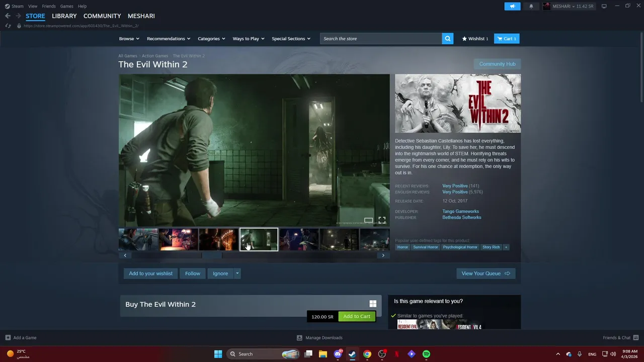Screen dimensions: 644x362
Task: Open recent reviews Very Positive link
Action: [x=455, y=186]
